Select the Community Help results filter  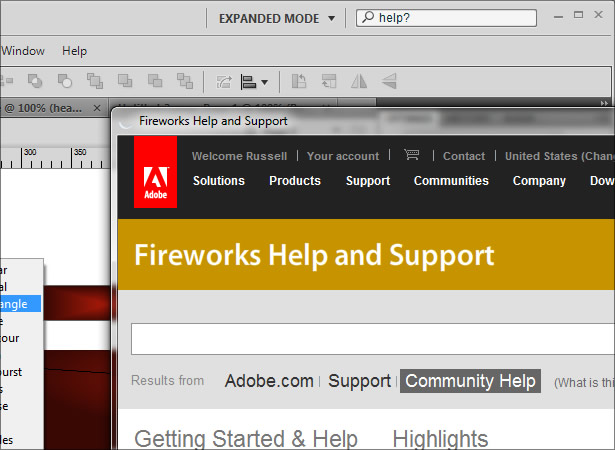coord(470,381)
